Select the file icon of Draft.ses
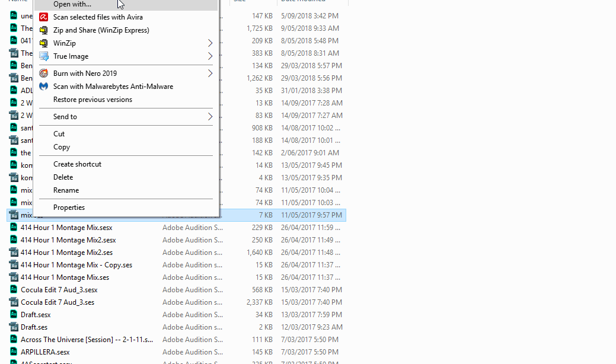Image resolution: width=616 pixels, height=364 pixels. pos(14,327)
